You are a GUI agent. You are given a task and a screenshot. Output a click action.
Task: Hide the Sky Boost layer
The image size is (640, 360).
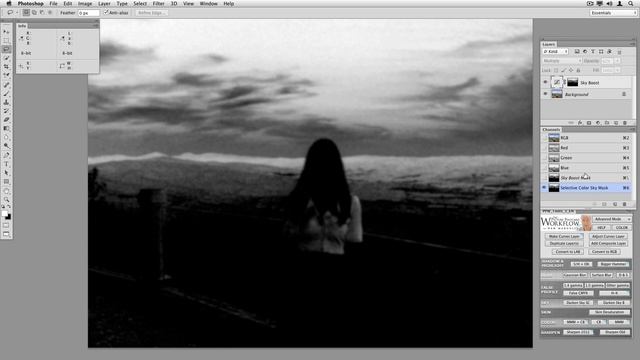coord(545,82)
